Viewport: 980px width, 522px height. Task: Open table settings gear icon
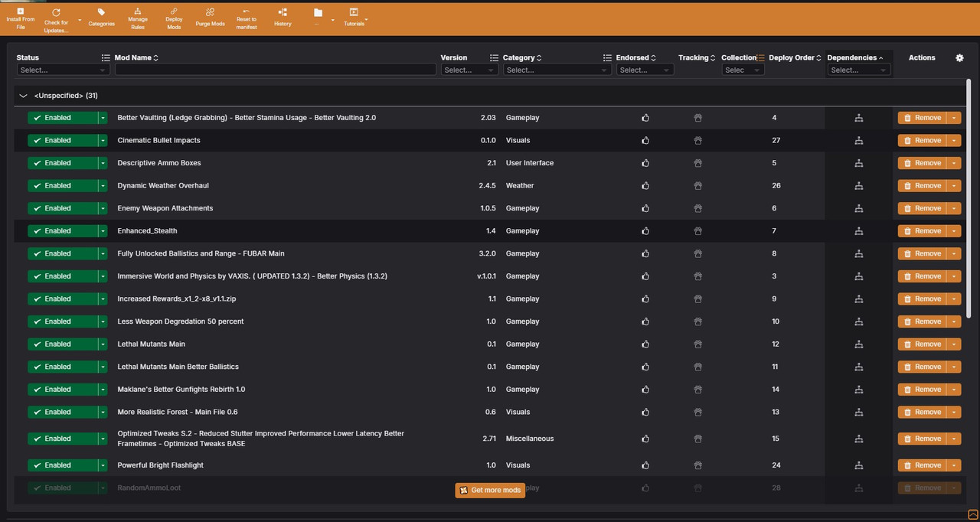tap(960, 57)
